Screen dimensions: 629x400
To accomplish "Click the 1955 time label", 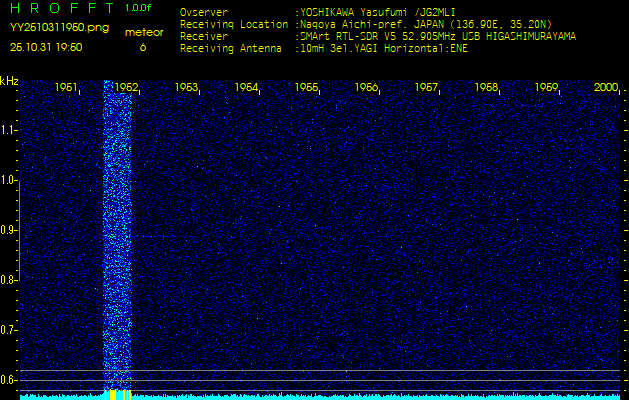I will pos(307,88).
